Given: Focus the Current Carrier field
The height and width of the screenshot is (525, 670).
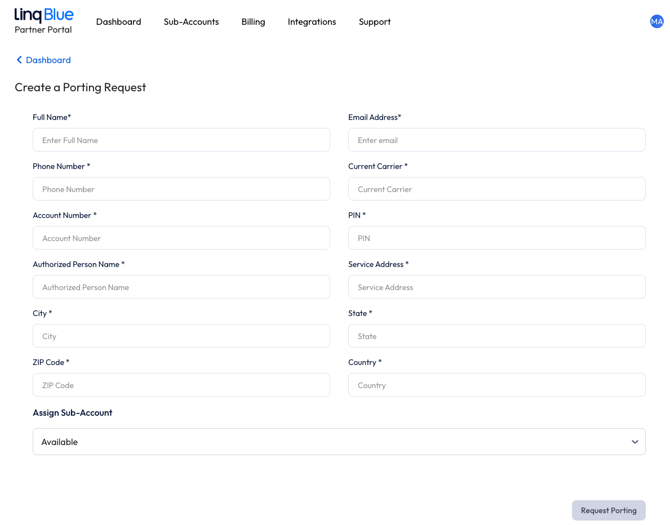Looking at the screenshot, I should pyautogui.click(x=496, y=189).
